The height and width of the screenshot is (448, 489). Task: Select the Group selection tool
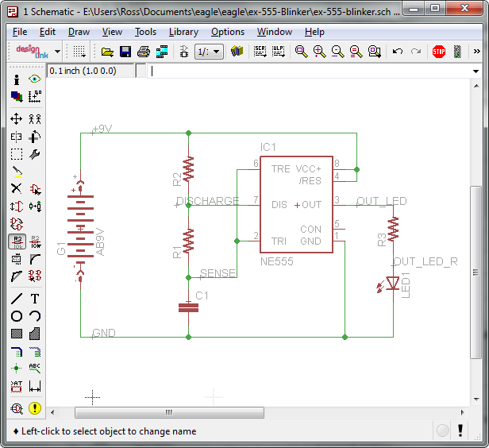(17, 154)
